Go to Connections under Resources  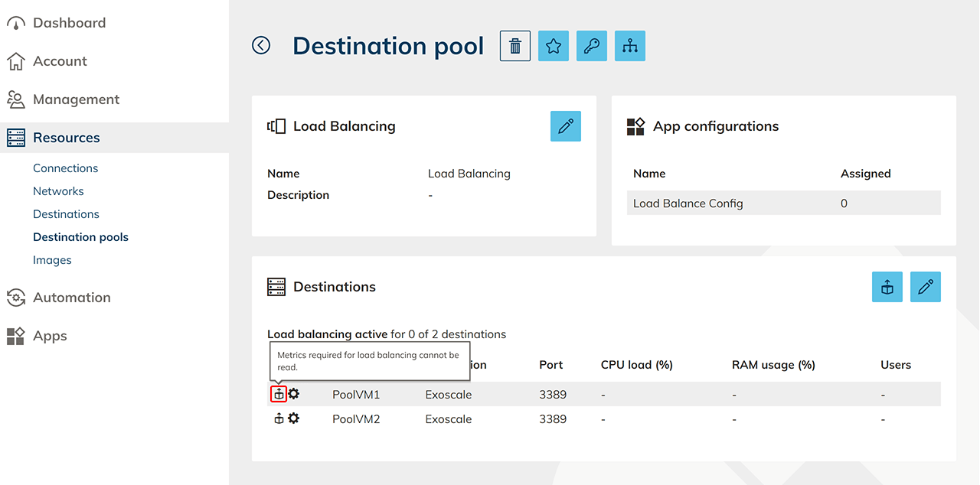(65, 168)
